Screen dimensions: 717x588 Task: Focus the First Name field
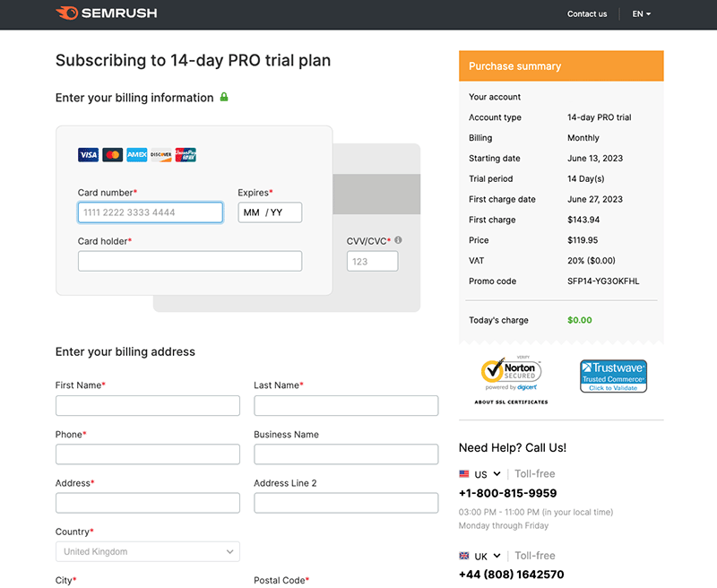click(x=148, y=405)
